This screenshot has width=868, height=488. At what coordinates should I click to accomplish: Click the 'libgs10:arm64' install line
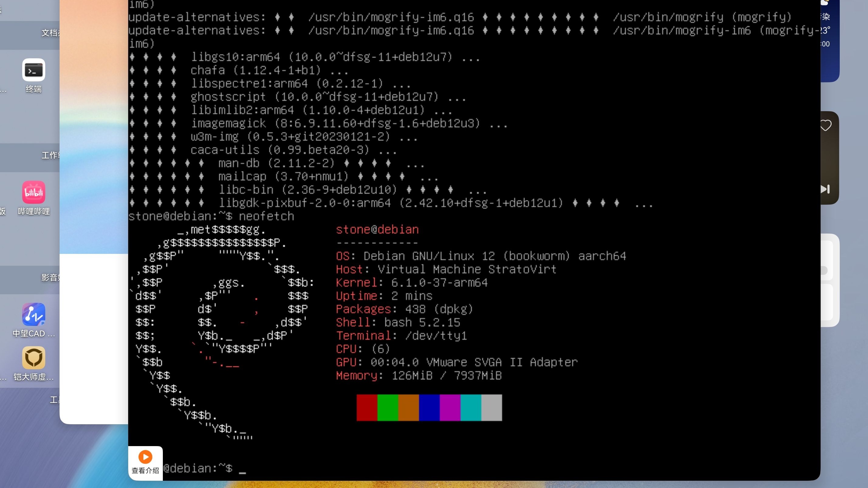(305, 57)
